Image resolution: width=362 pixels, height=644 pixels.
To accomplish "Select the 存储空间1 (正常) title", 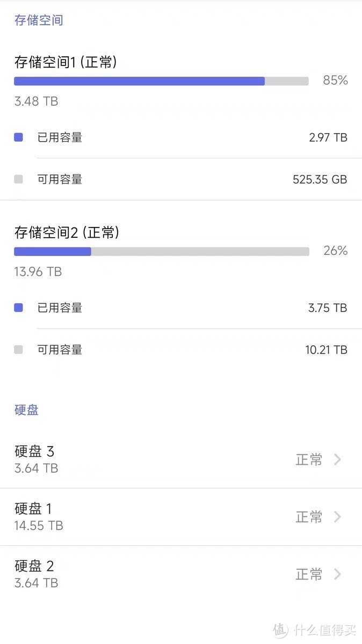I will (68, 62).
